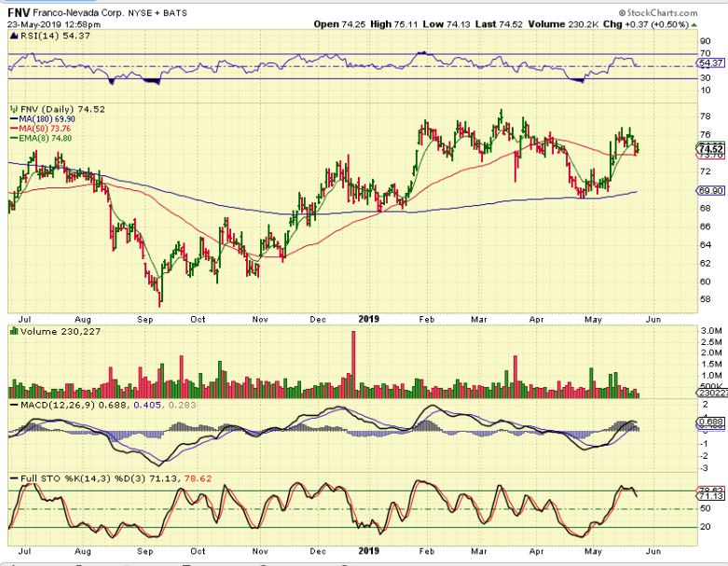Click the Mar label below price chart

480,317
